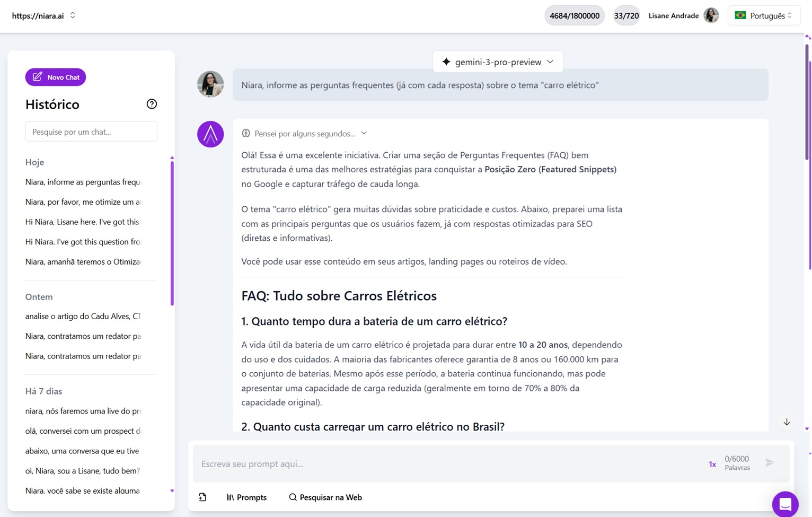Jump down using the scroll-down arrow button
The image size is (812, 517).
click(787, 422)
